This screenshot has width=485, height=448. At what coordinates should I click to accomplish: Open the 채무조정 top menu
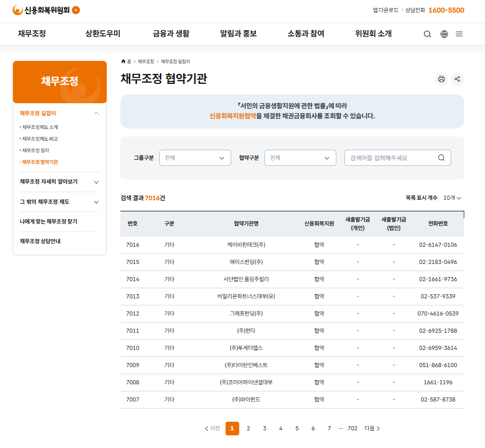click(32, 34)
